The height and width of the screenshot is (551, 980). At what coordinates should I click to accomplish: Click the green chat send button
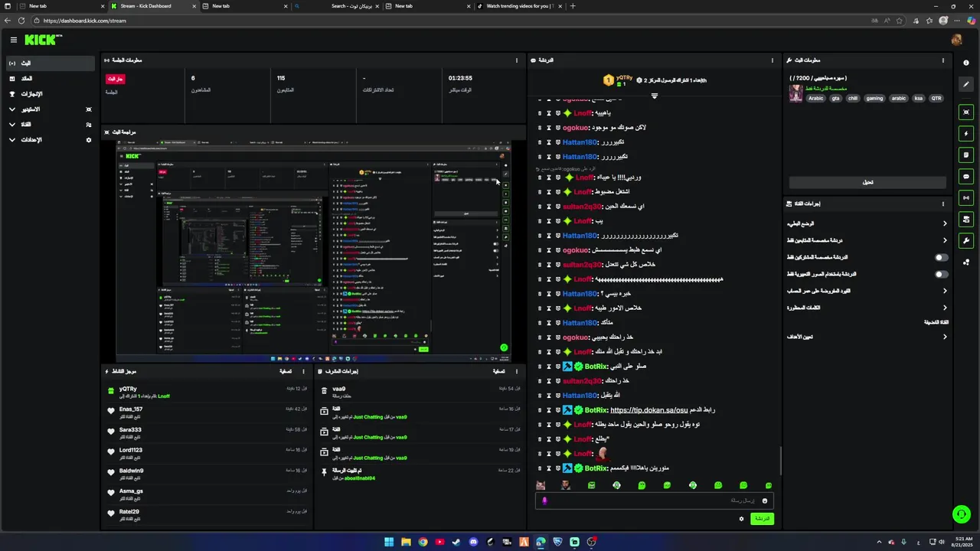(x=762, y=519)
